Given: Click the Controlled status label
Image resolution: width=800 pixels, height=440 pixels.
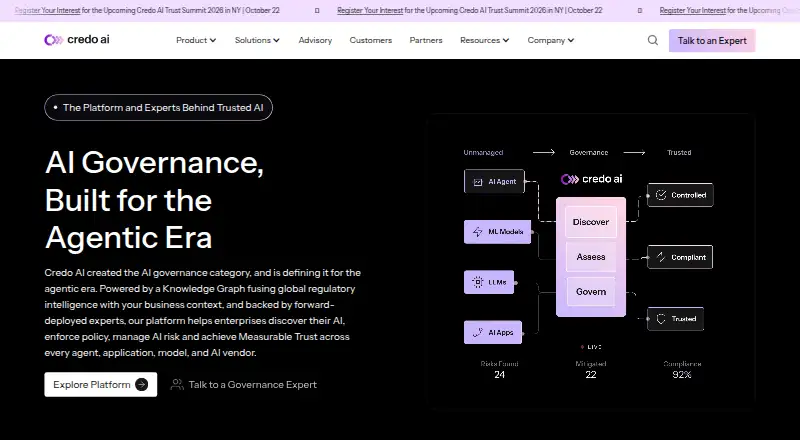Looking at the screenshot, I should click(x=689, y=195).
